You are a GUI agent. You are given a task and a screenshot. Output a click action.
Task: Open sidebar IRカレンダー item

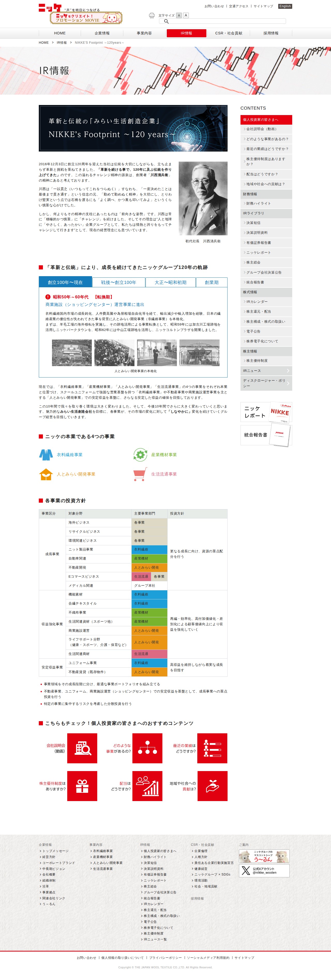[x=266, y=302]
